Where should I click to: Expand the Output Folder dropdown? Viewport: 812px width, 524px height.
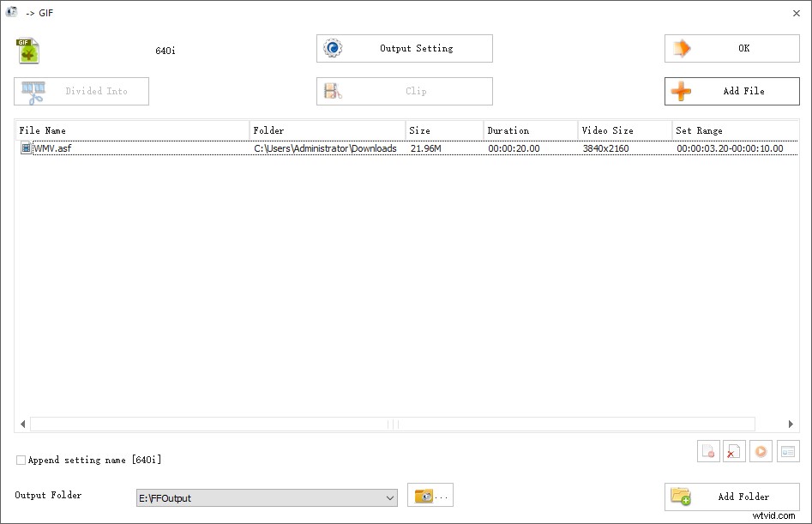[390, 497]
